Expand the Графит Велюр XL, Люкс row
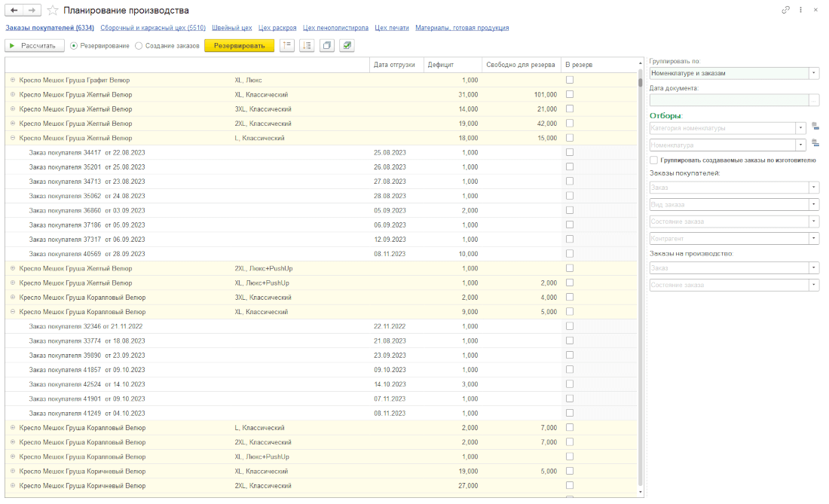Screen dimensions: 829x504 point(12,80)
